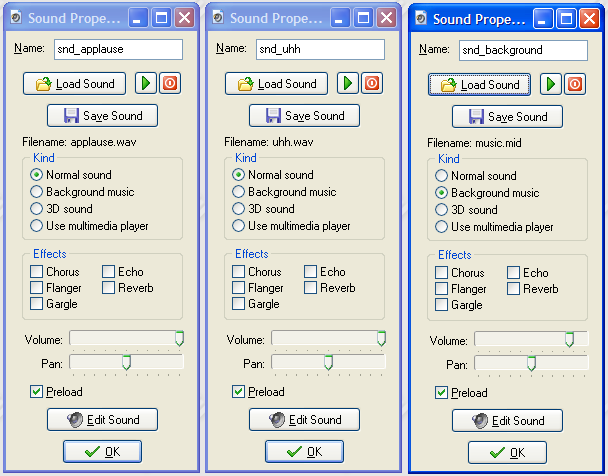Confirm snd_background dialog with OK
Screen dimensions: 608x476
click(x=507, y=453)
